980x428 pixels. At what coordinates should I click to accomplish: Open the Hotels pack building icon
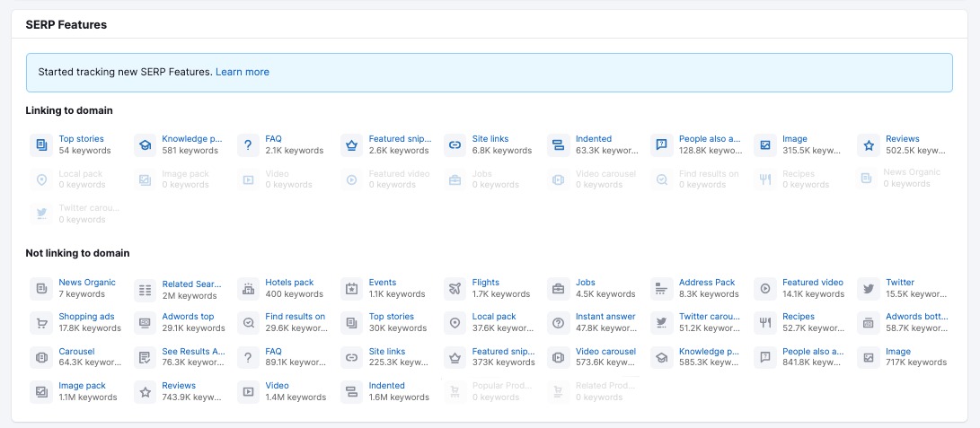click(x=248, y=288)
